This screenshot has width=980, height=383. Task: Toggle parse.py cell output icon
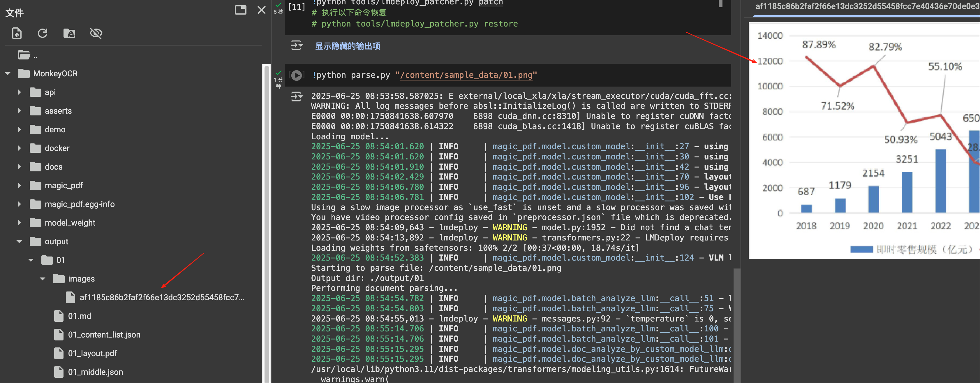pos(297,97)
